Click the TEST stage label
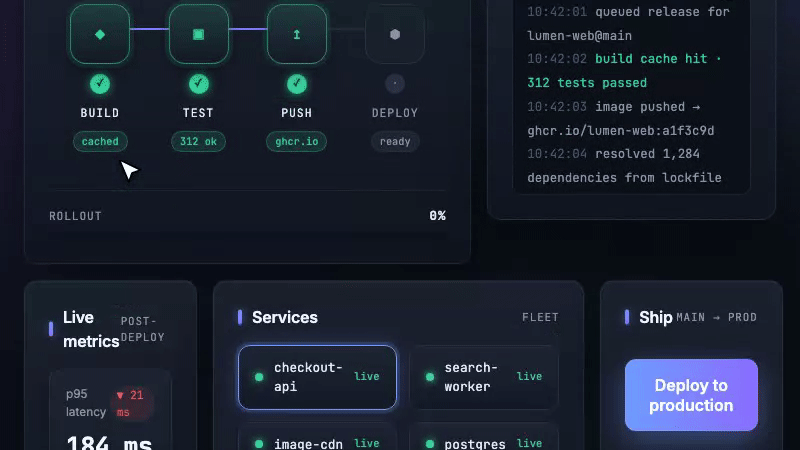The width and height of the screenshot is (800, 450). click(198, 113)
